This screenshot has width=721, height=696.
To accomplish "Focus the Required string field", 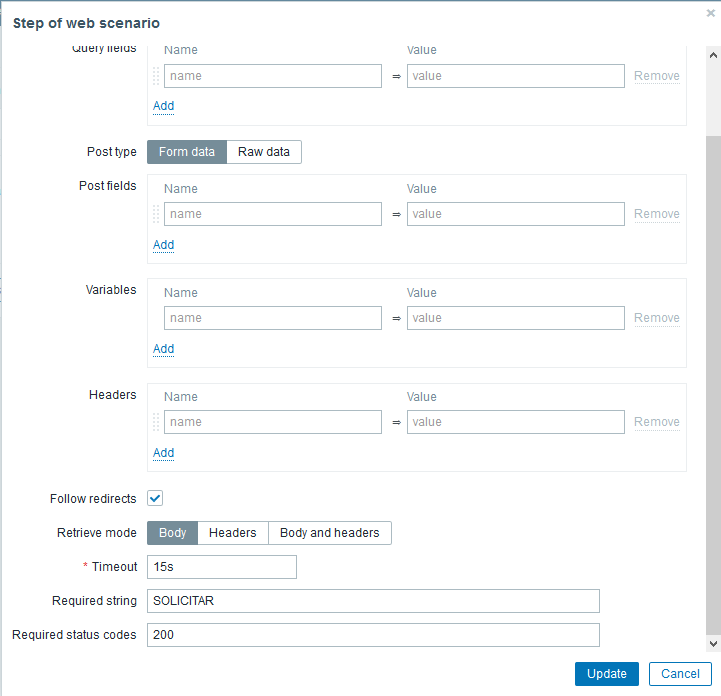I will pyautogui.click(x=373, y=601).
